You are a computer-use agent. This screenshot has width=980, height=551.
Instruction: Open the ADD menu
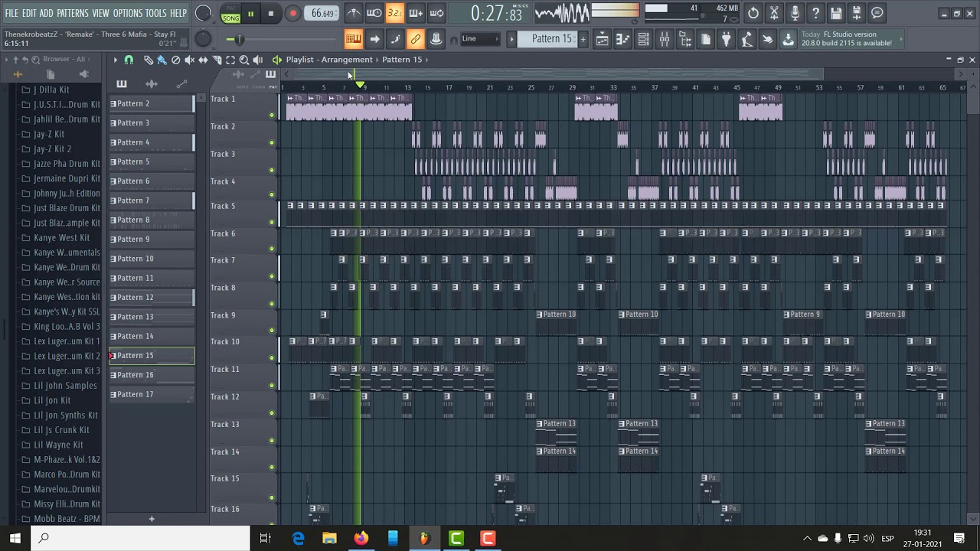(46, 13)
